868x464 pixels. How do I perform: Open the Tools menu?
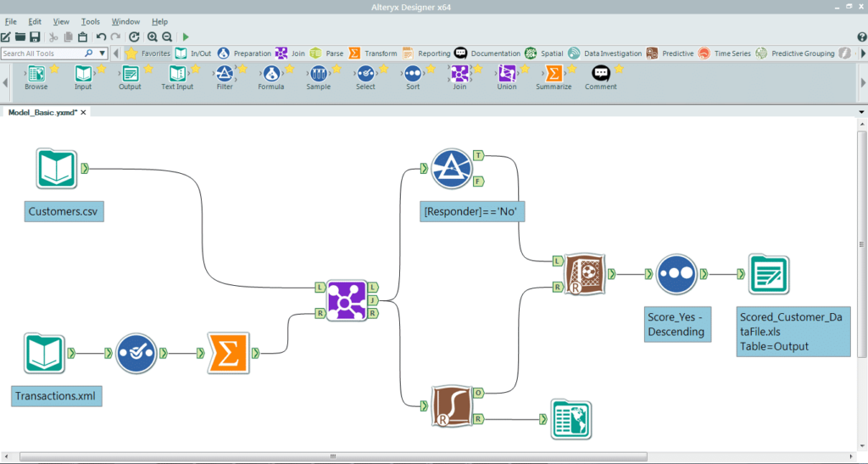[x=90, y=21]
